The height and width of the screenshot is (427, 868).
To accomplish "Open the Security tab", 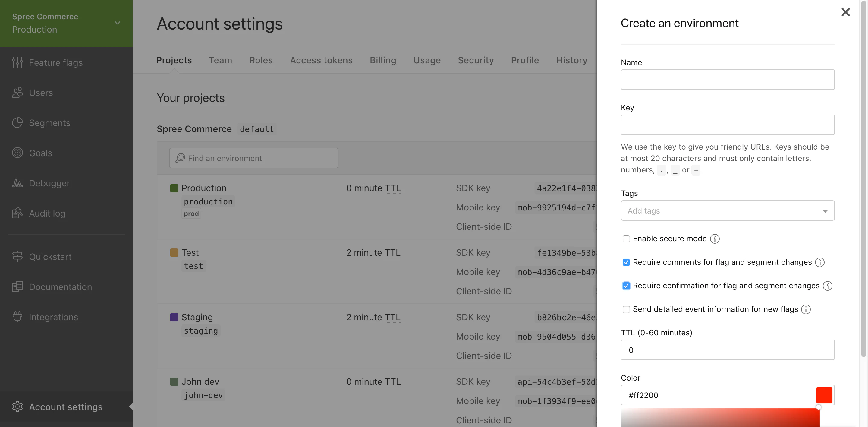I will tap(476, 60).
